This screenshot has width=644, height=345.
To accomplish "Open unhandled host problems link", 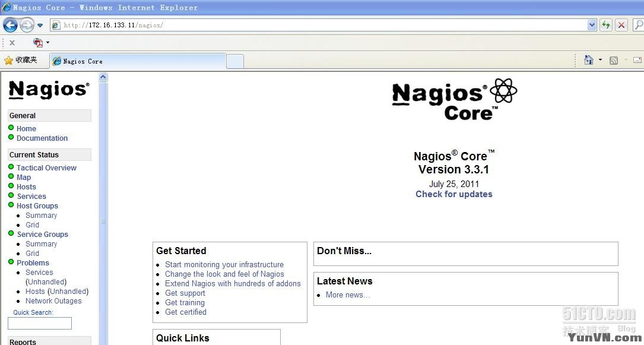I will point(68,291).
